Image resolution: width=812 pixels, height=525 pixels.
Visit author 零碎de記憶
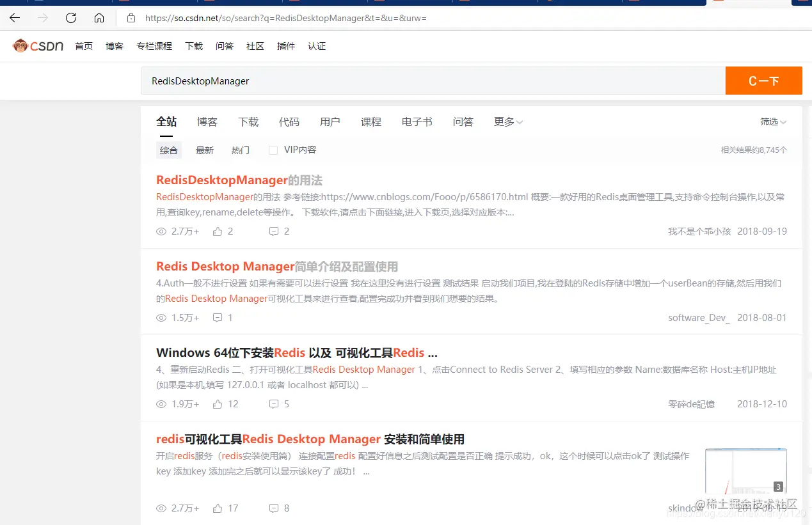point(691,404)
